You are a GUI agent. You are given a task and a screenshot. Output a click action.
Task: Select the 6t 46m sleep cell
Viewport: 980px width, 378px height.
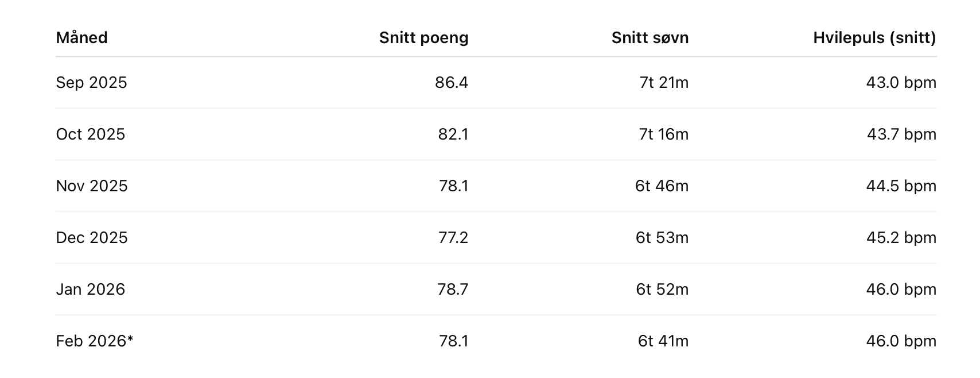click(x=662, y=186)
